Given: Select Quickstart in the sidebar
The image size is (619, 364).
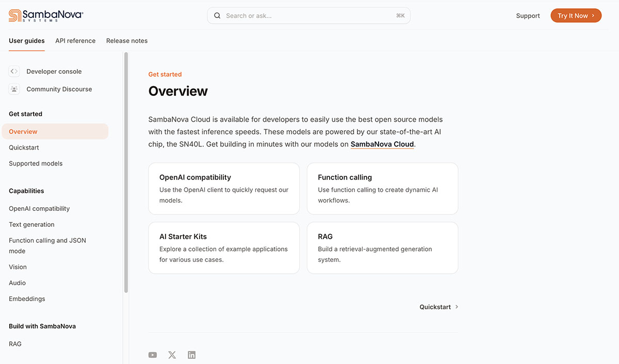Looking at the screenshot, I should click(24, 147).
